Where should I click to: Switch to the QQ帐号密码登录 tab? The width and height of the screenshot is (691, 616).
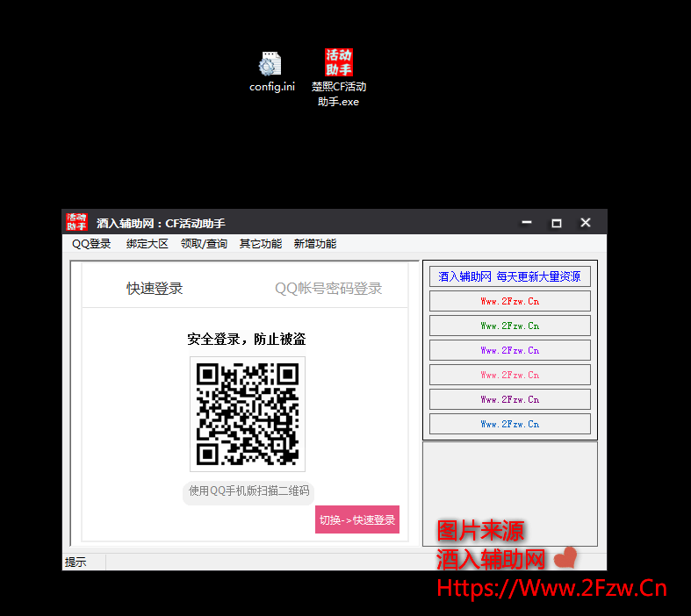click(x=328, y=289)
